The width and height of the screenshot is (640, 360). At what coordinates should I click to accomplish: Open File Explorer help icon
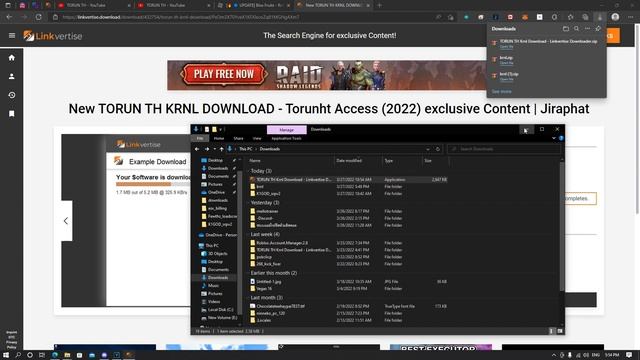click(561, 138)
